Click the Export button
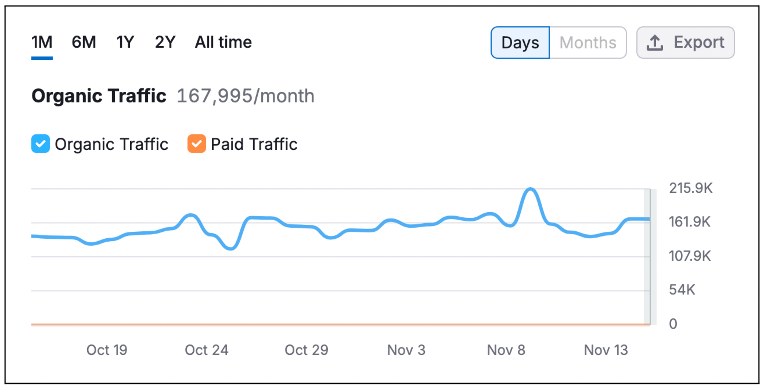Viewport: 764px width, 391px height. pyautogui.click(x=686, y=43)
